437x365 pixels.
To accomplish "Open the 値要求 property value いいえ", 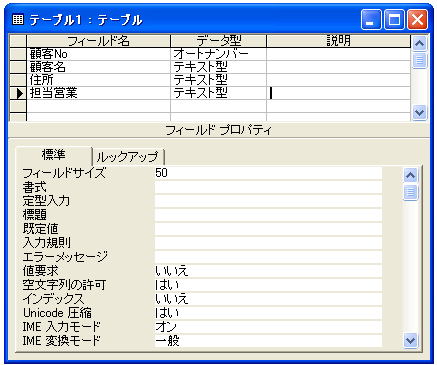I will [x=268, y=271].
